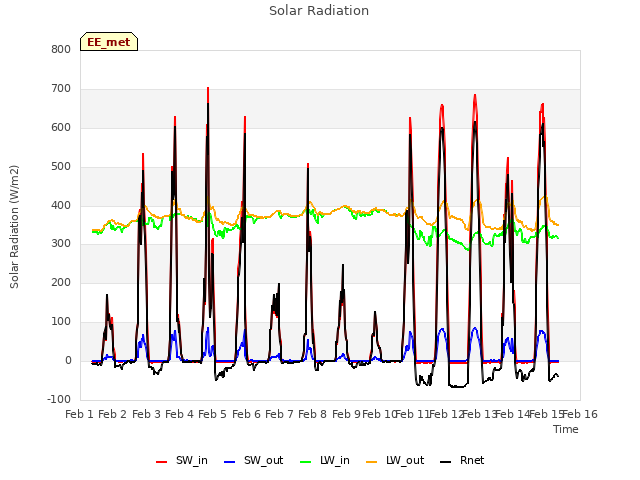The width and height of the screenshot is (640, 480).
Task: Toggle the SW_in legend entry
Action: pyautogui.click(x=182, y=460)
